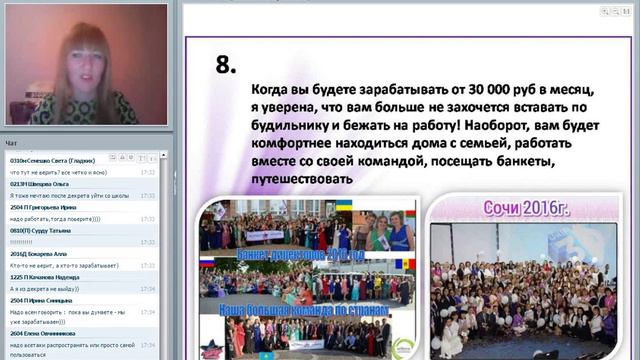Image resolution: width=640 pixels, height=360 pixels.
Task: Click the Sochi 2016 group photo
Action: click(524, 291)
